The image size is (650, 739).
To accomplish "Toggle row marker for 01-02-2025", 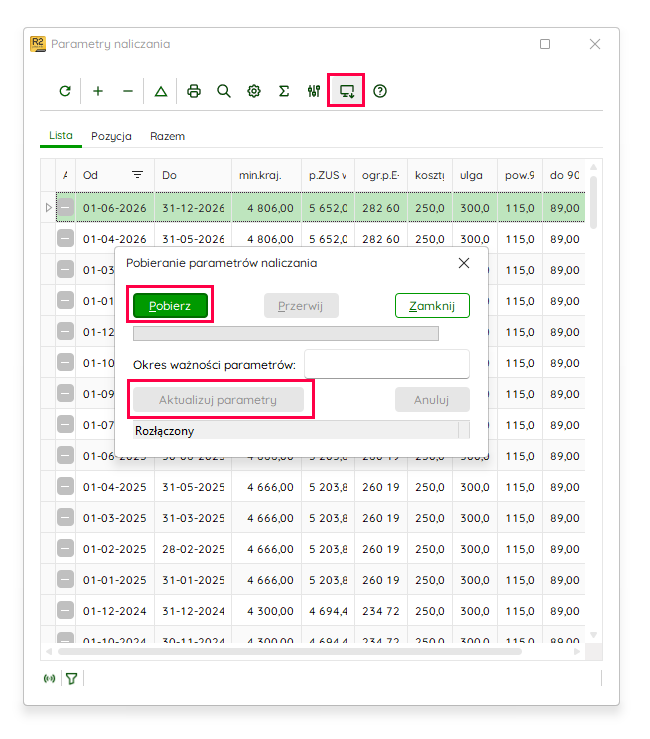I will [x=66, y=549].
